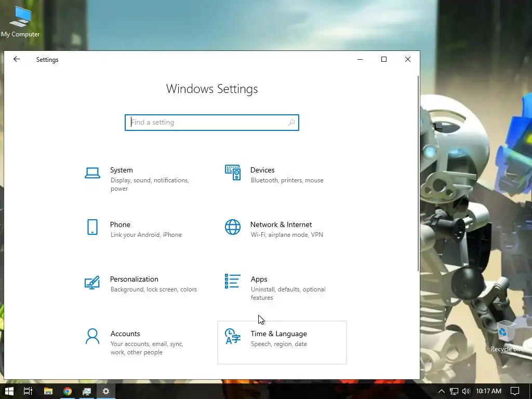Viewport: 532px width, 399px height.
Task: Go back with the Settings back arrow
Action: point(17,59)
